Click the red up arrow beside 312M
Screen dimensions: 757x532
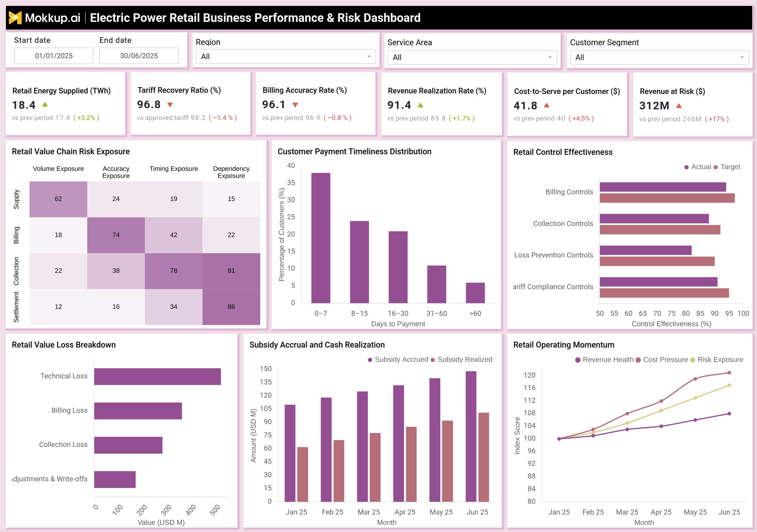click(679, 106)
